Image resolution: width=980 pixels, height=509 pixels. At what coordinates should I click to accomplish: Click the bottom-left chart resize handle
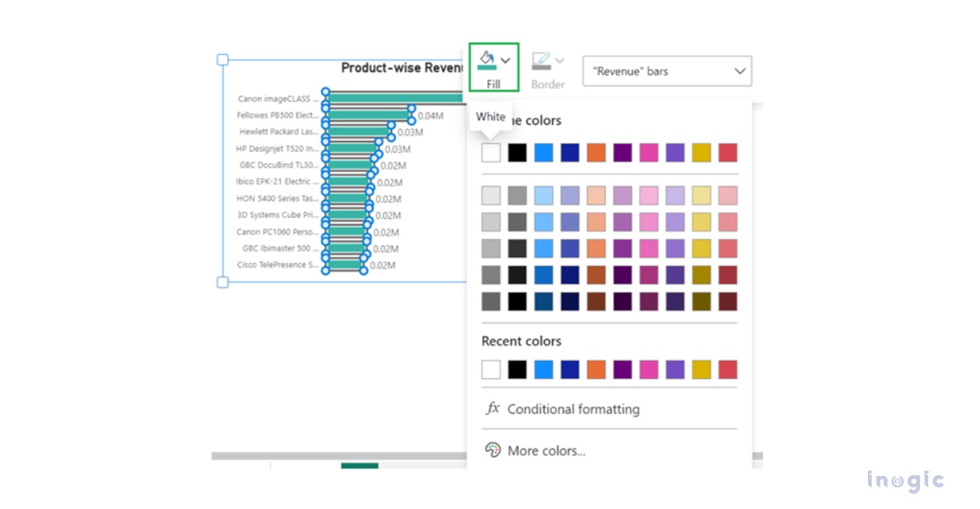coord(223,282)
